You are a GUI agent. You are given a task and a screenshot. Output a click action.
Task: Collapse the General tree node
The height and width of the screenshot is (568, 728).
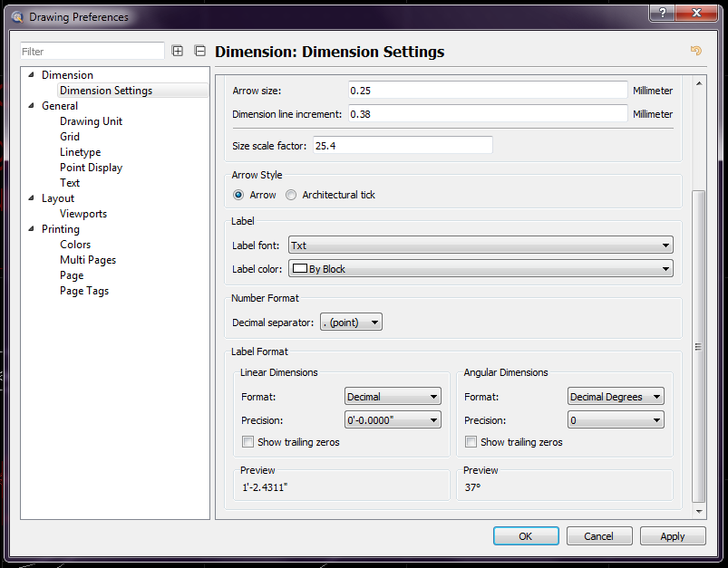(31, 105)
